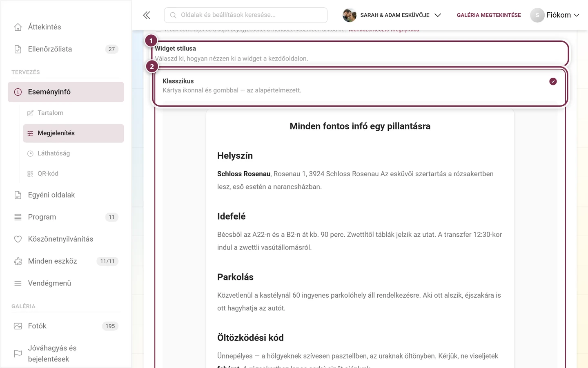Viewport: 588px width, 368px height.
Task: Click the Schloss Rosenau bold venue name
Action: (244, 174)
